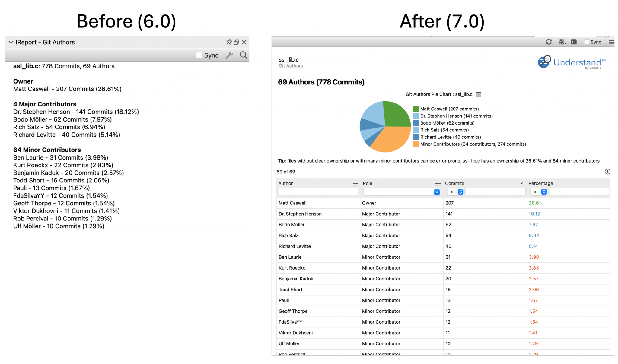
Task: Click the Percentage filter input field
Action: coord(579,192)
